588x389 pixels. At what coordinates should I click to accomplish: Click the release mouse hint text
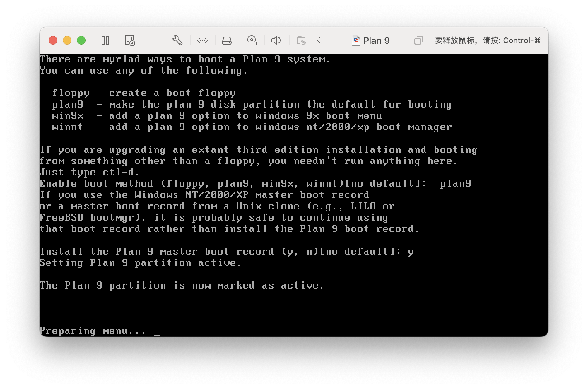(x=488, y=40)
